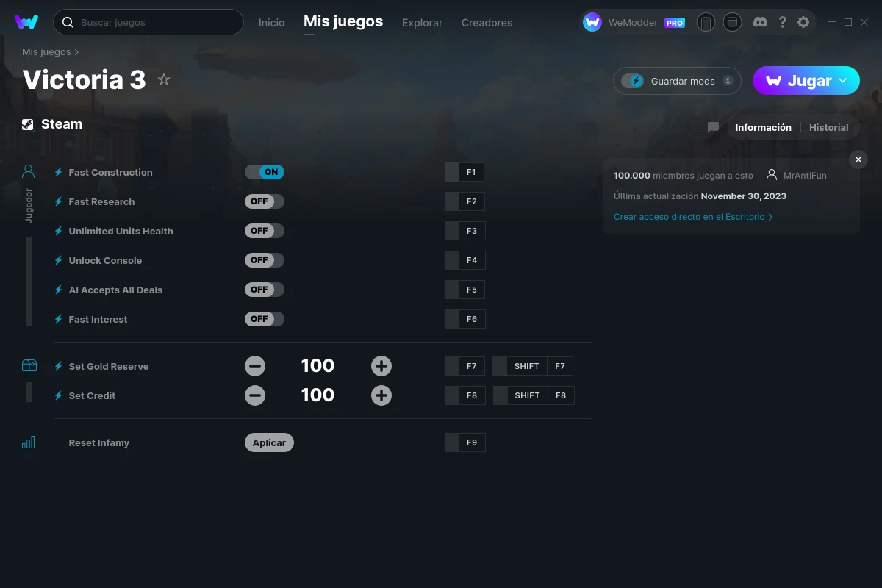Click the Set Gold Reserve value 100
This screenshot has height=588, width=882.
pyautogui.click(x=318, y=366)
